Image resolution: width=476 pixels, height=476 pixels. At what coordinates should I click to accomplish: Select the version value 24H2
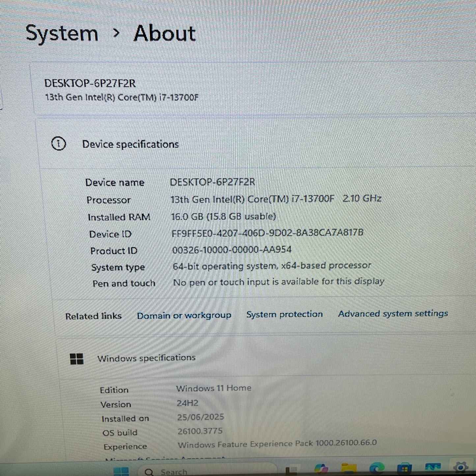coord(187,403)
